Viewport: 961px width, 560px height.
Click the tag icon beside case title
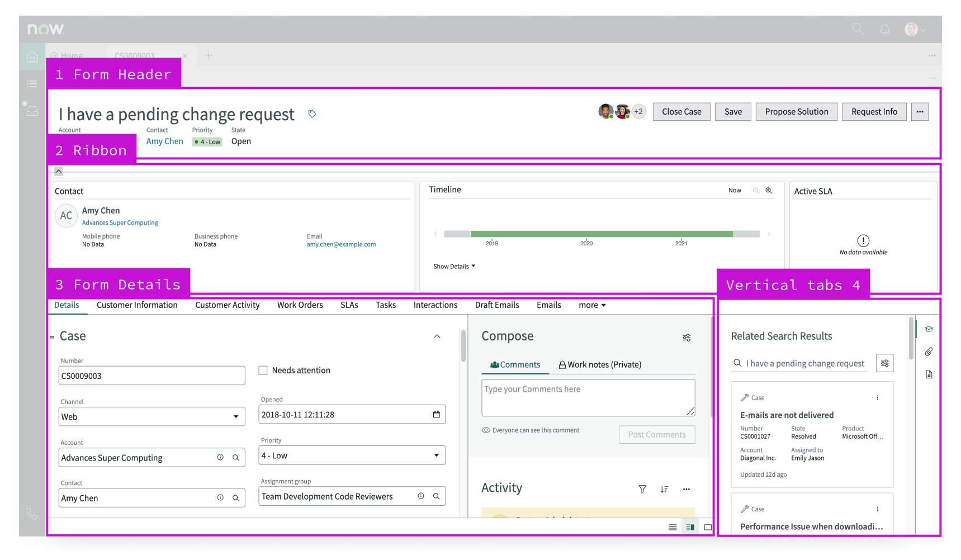point(312,114)
